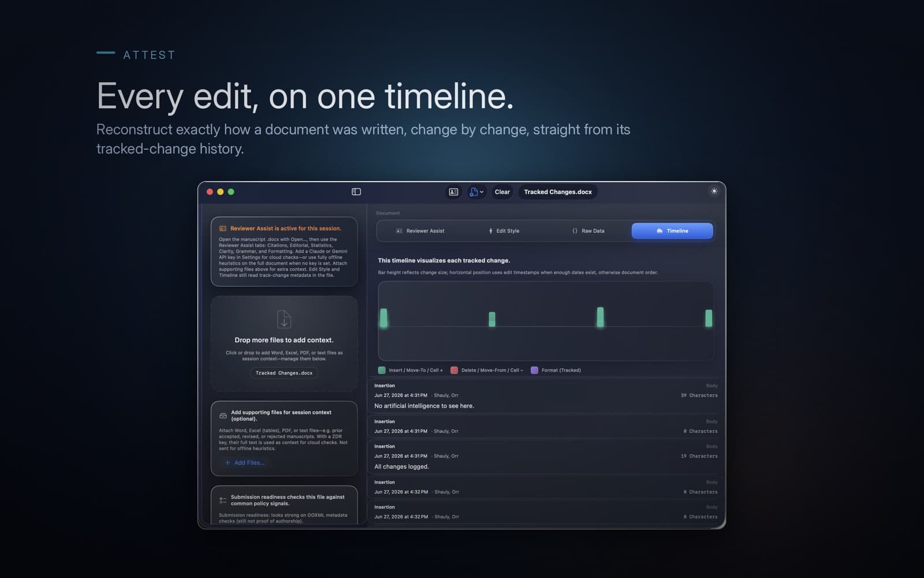The image size is (924, 578).
Task: Click 'This timeline visualizes each tracked change.' heading
Action: tap(444, 260)
